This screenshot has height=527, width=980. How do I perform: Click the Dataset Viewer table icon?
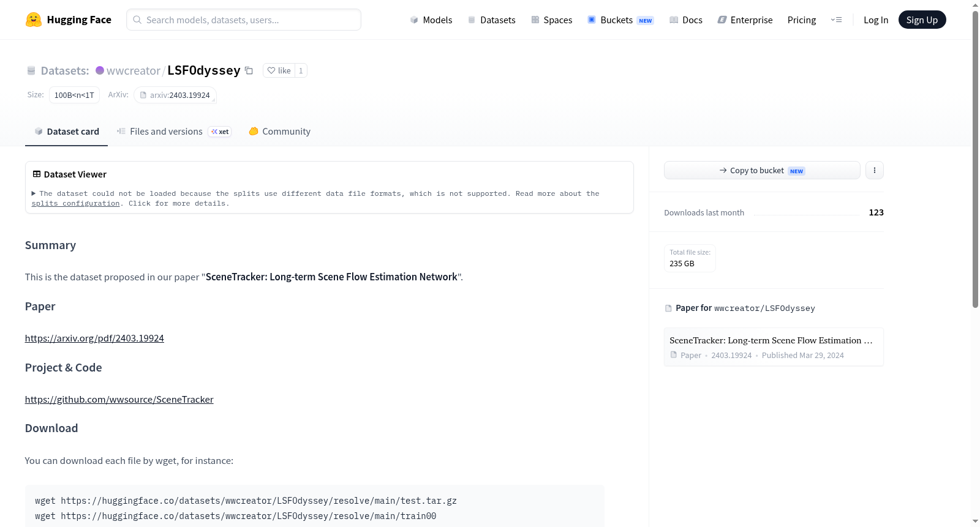(37, 174)
